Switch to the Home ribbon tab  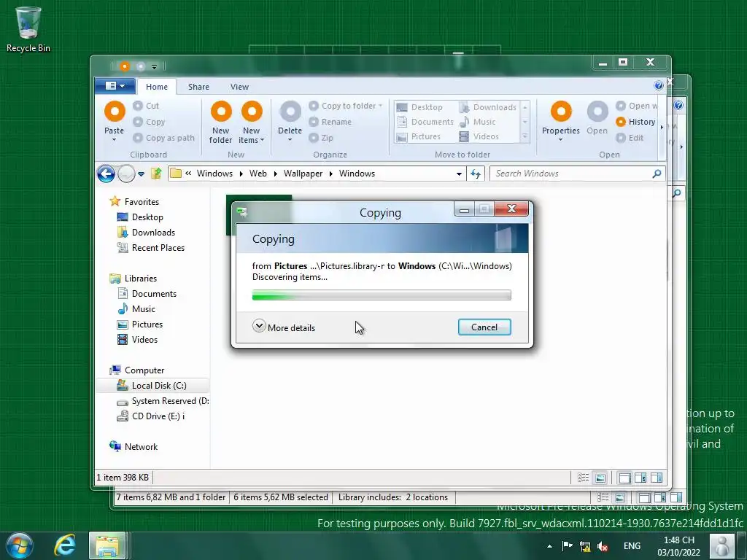pyautogui.click(x=157, y=87)
